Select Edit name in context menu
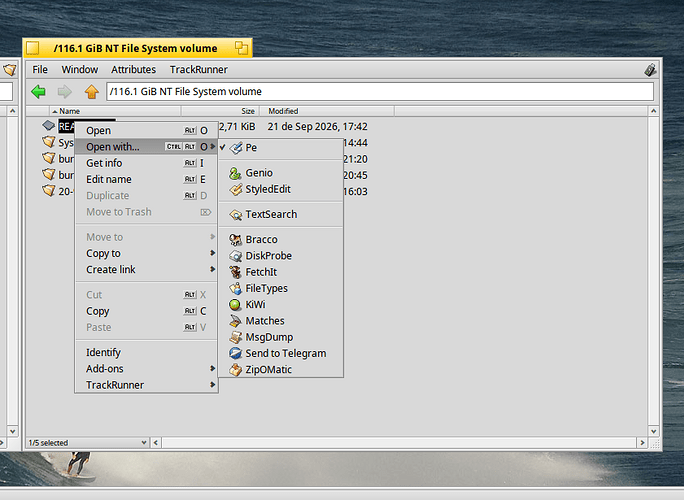 [146, 179]
